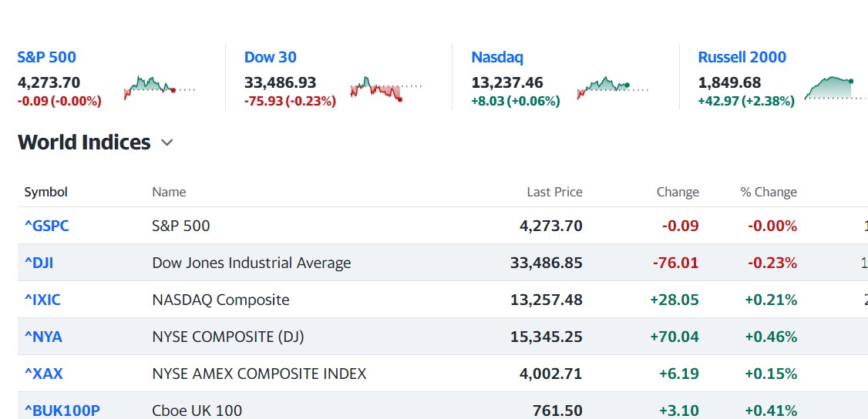The image size is (868, 419).
Task: Open the ^BUK100P symbol link
Action: [x=62, y=411]
